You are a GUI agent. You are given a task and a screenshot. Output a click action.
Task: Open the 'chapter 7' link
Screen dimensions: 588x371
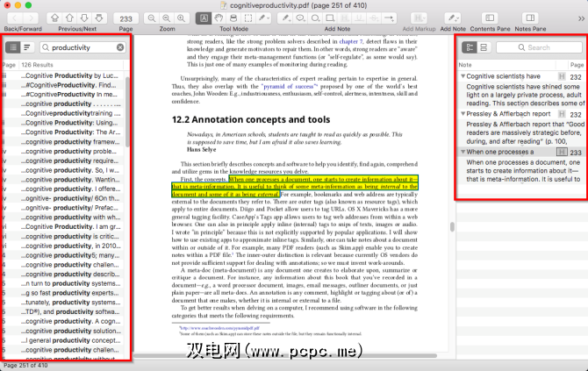[x=351, y=41]
